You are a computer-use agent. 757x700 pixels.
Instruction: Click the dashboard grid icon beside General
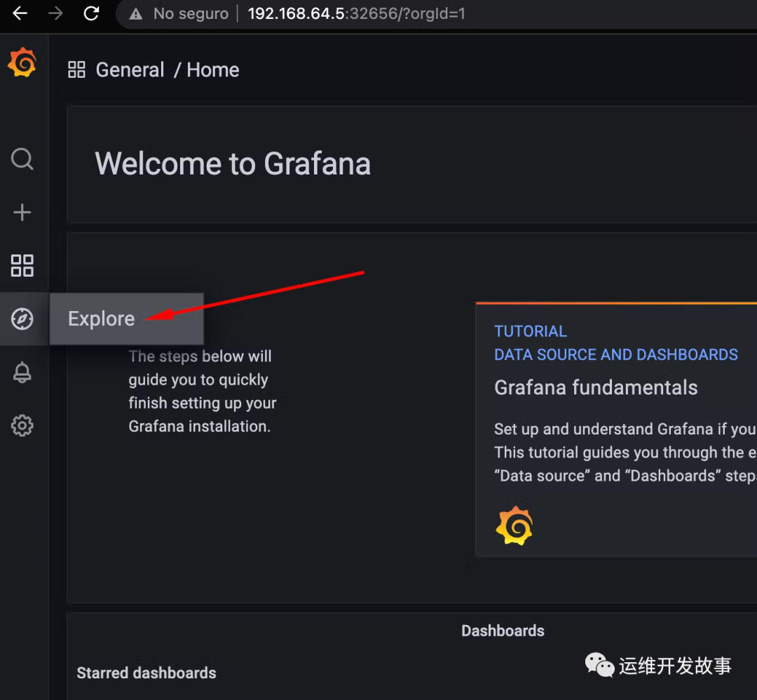[x=77, y=69]
